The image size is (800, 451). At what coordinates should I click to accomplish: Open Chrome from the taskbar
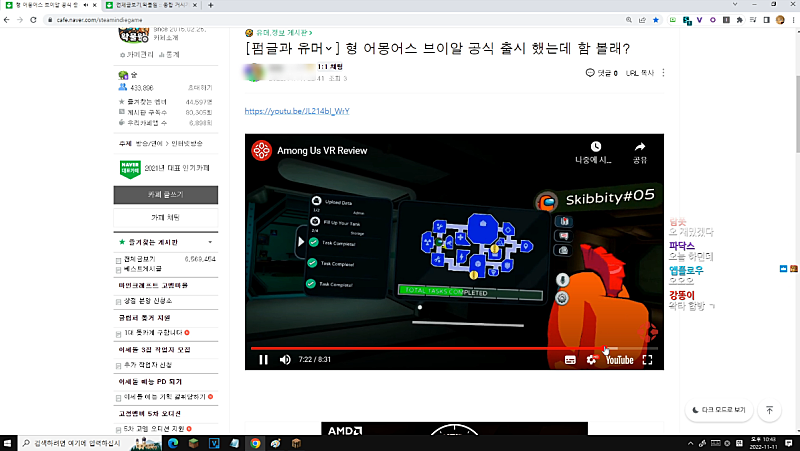pos(255,443)
